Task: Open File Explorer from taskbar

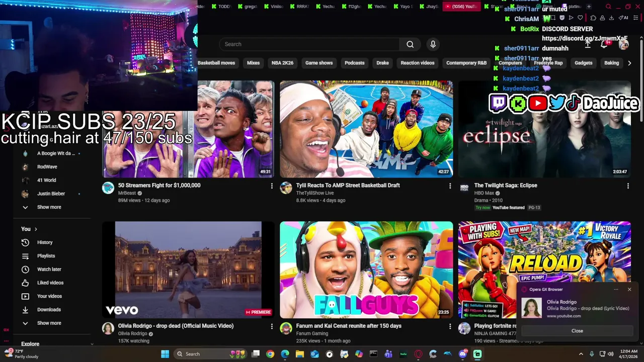Action: (x=300, y=354)
